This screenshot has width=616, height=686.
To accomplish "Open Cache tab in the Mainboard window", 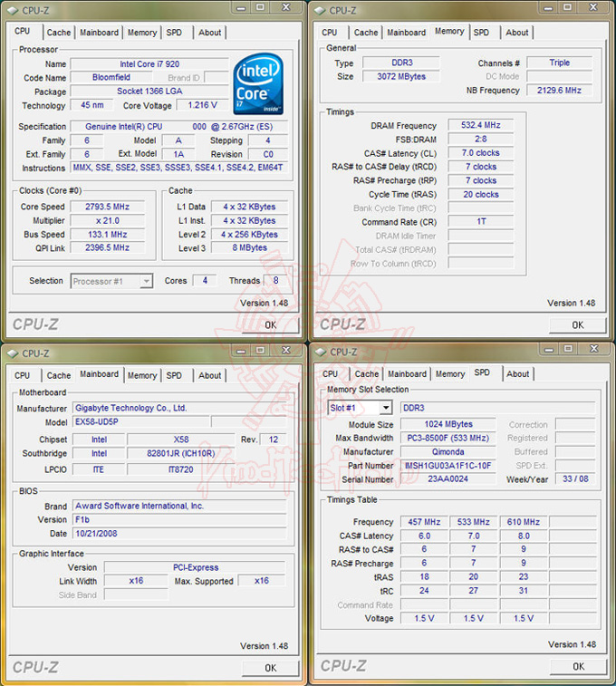I will click(x=59, y=375).
